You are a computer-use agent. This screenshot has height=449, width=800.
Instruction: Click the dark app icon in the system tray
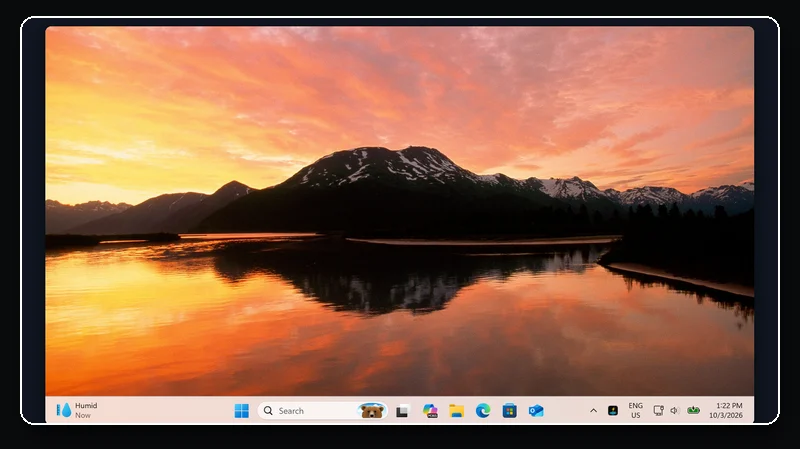click(x=613, y=411)
